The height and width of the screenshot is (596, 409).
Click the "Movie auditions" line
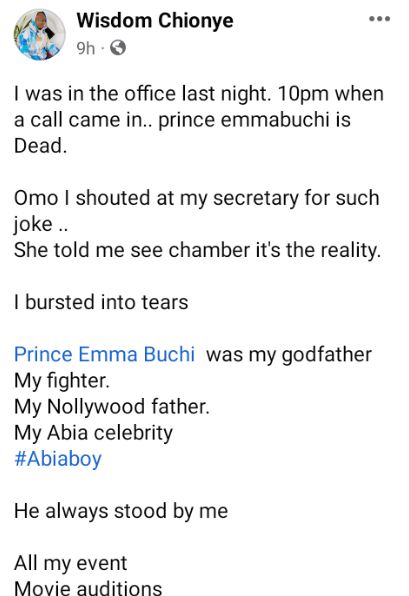pyautogui.click(x=88, y=587)
